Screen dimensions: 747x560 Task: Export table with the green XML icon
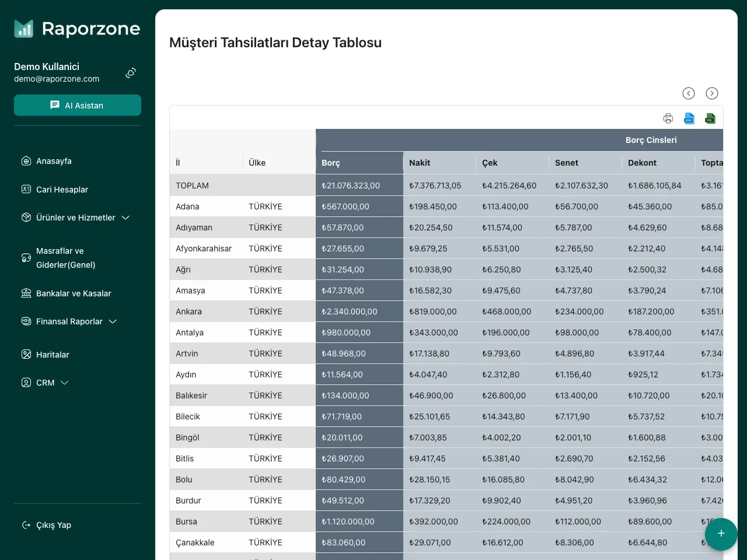710,118
